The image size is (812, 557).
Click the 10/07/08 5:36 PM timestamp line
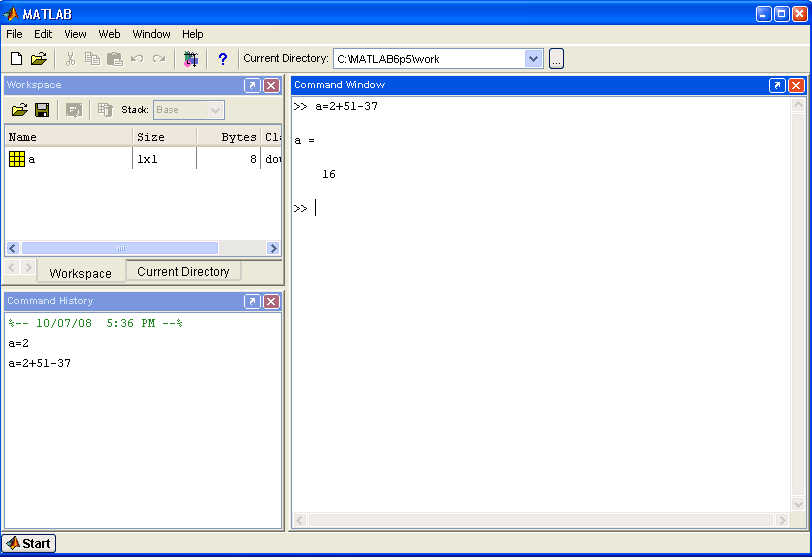pos(95,324)
